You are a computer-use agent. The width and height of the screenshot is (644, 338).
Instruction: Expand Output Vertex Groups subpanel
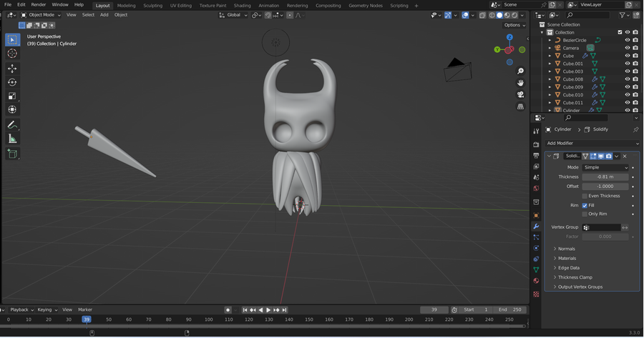click(x=580, y=287)
